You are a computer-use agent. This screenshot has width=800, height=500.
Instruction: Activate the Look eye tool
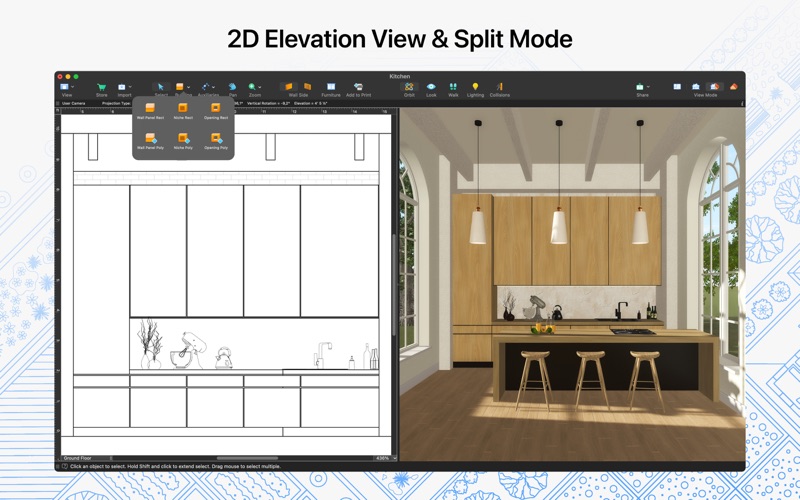point(431,87)
